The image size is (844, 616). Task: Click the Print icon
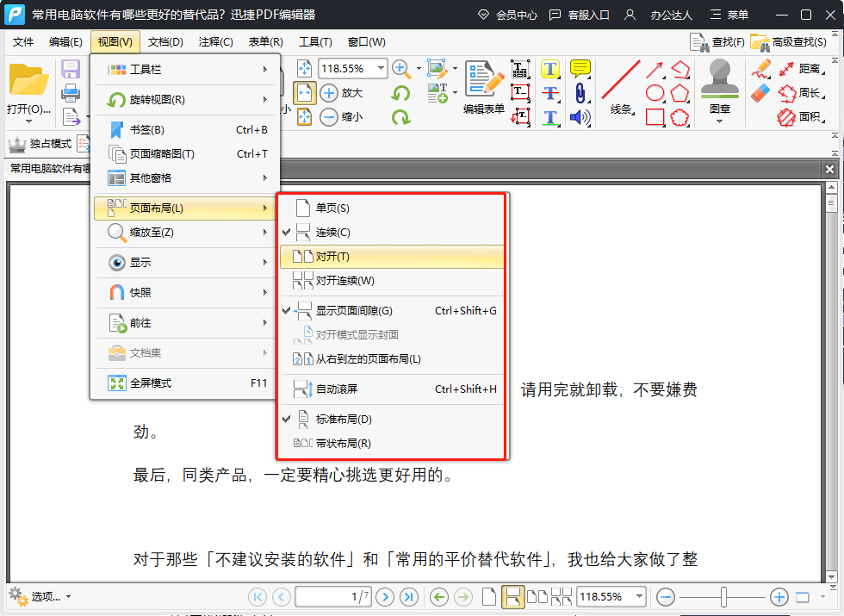coord(71,93)
